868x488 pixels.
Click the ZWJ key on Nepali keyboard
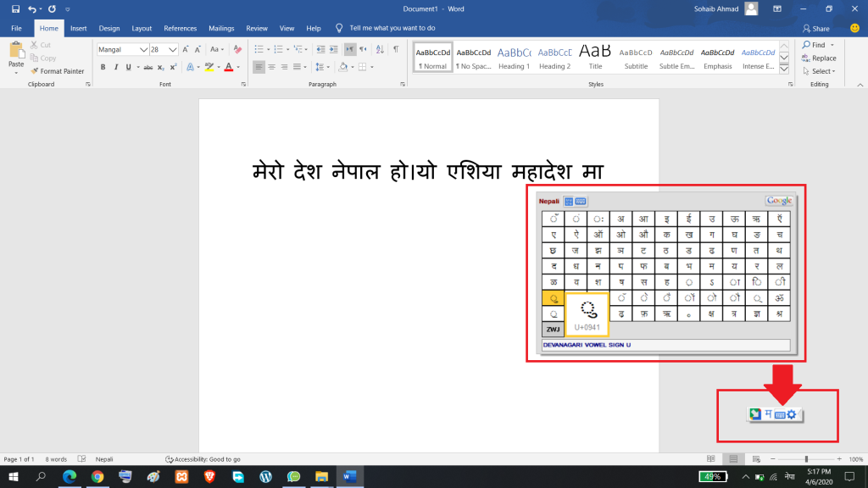click(x=553, y=330)
